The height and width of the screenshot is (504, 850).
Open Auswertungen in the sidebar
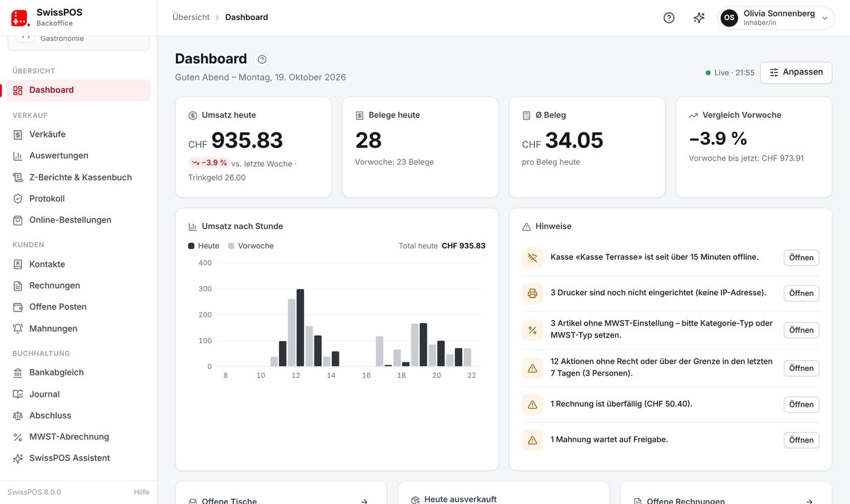click(x=78, y=156)
